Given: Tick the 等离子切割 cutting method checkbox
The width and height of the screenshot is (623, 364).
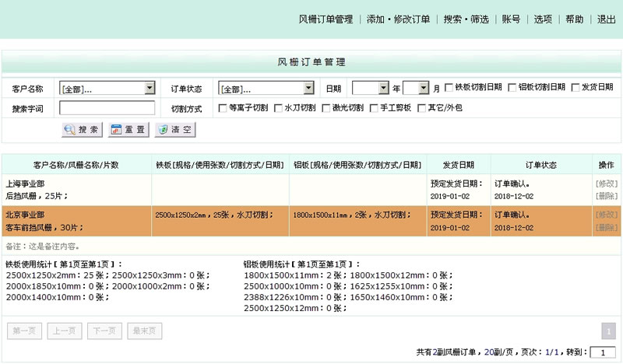Looking at the screenshot, I should pos(224,108).
